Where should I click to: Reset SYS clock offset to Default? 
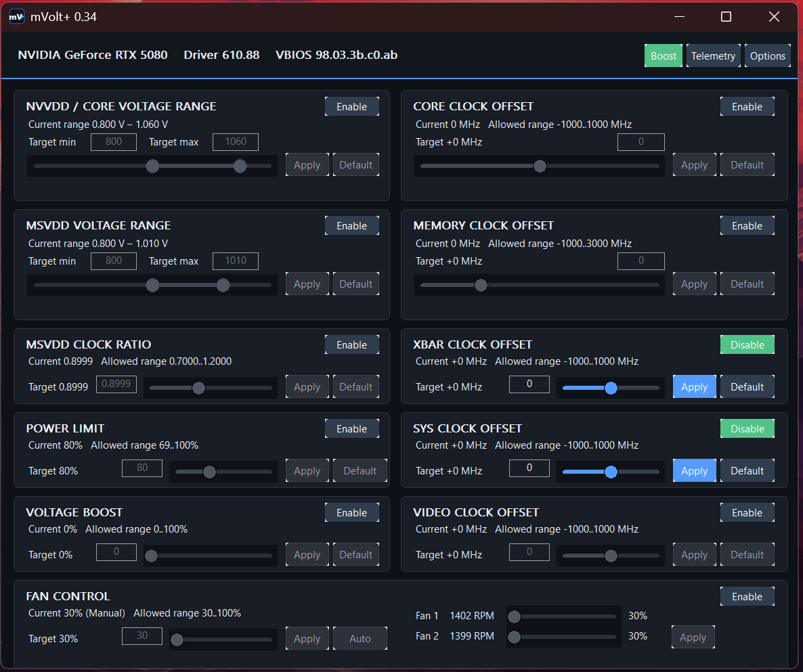pos(747,471)
